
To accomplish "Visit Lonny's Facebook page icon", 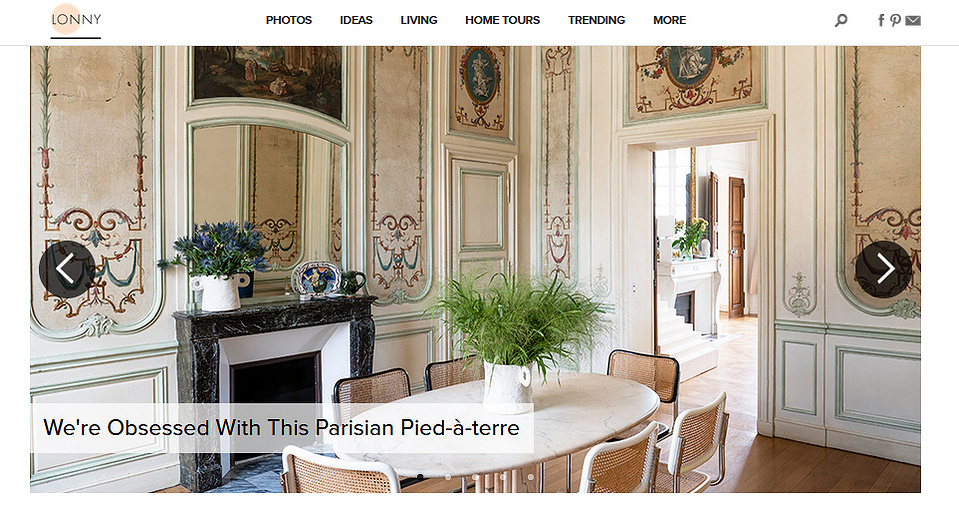I will pos(881,20).
